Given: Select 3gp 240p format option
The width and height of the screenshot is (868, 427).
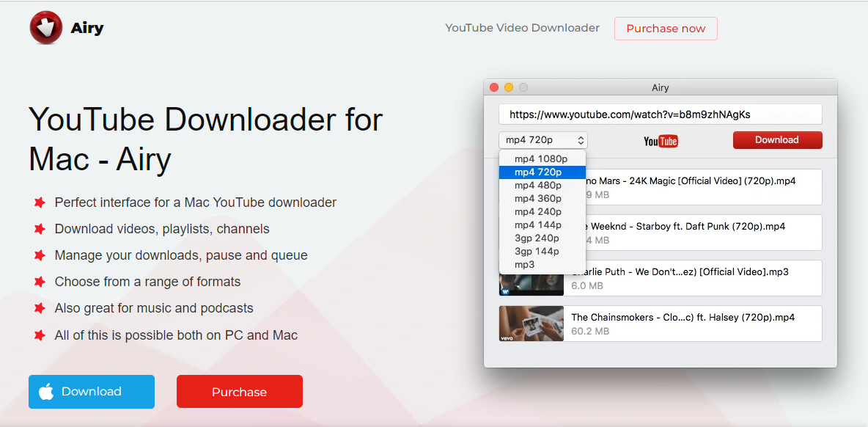Looking at the screenshot, I should 542,238.
